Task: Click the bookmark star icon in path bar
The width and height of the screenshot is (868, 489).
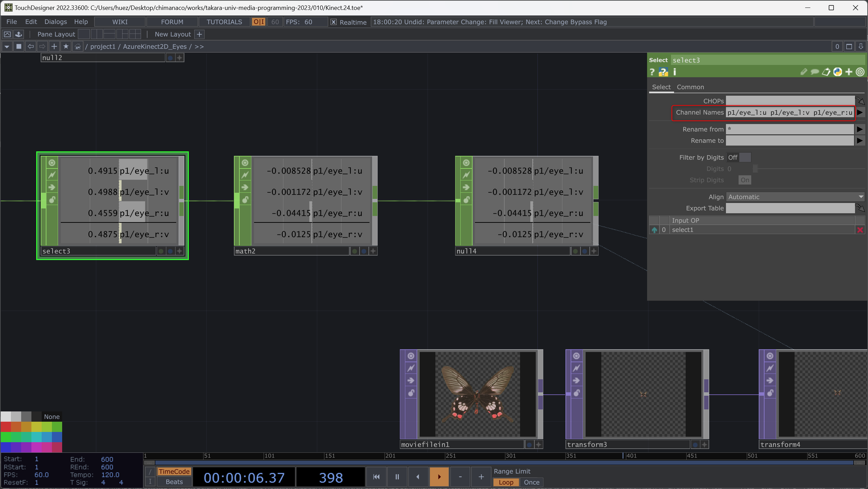Action: pos(66,46)
